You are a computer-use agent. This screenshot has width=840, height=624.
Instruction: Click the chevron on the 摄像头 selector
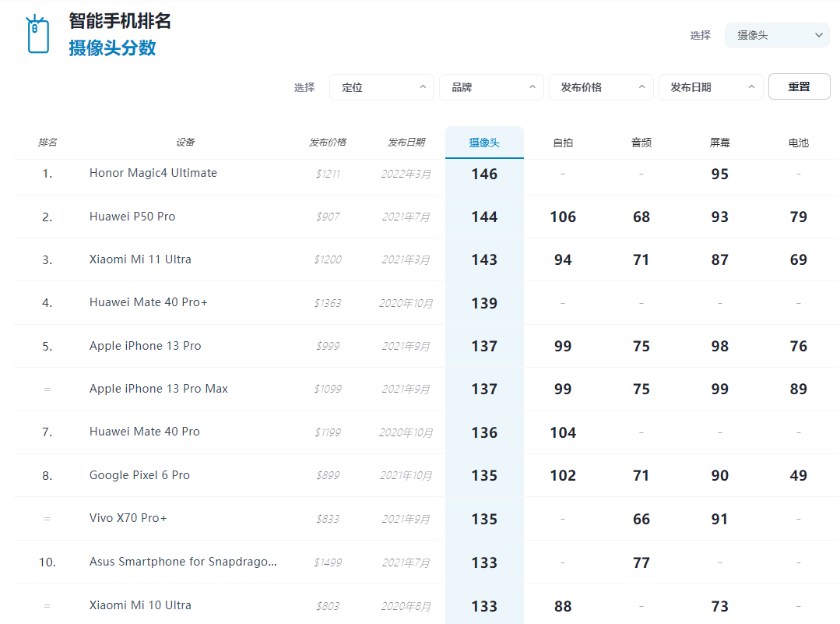818,35
